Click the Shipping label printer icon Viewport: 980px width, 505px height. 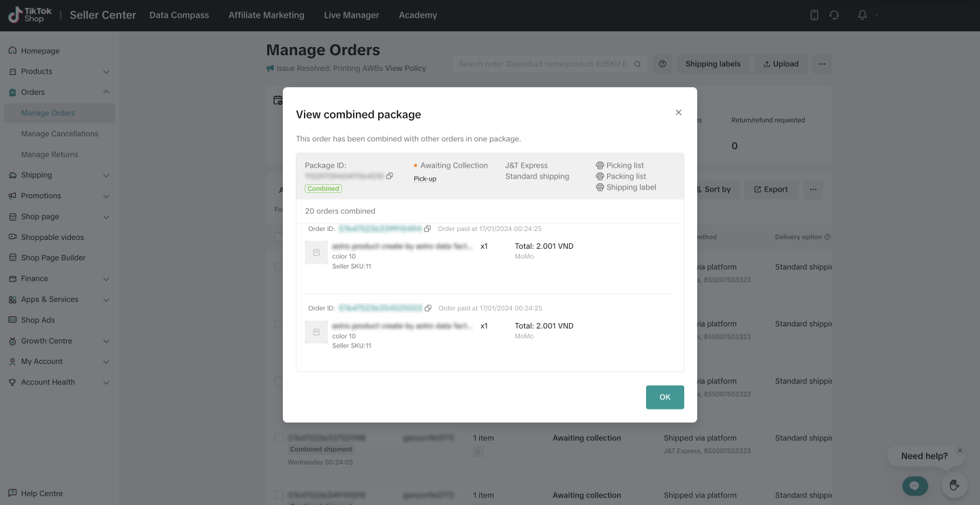tap(600, 187)
